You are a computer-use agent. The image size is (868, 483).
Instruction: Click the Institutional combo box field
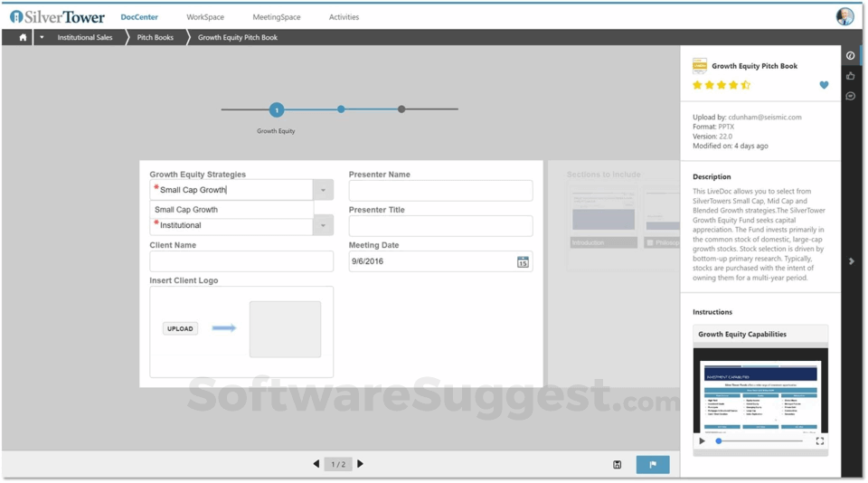click(231, 225)
